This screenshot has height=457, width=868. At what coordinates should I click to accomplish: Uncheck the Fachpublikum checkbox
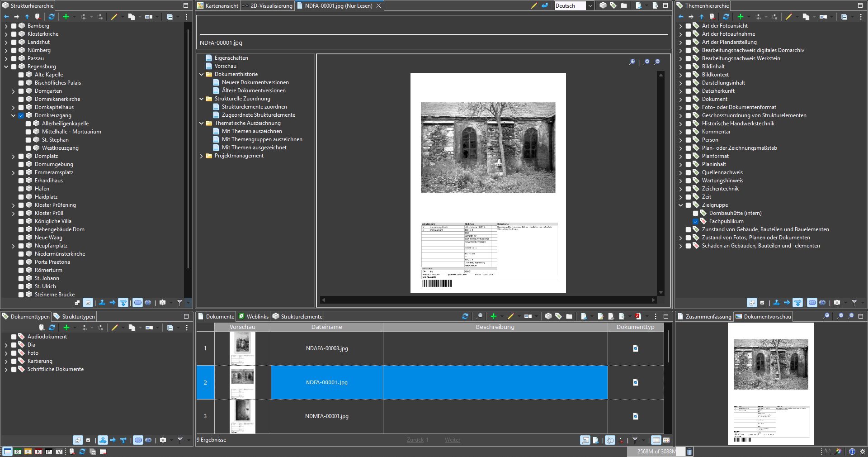pos(695,221)
